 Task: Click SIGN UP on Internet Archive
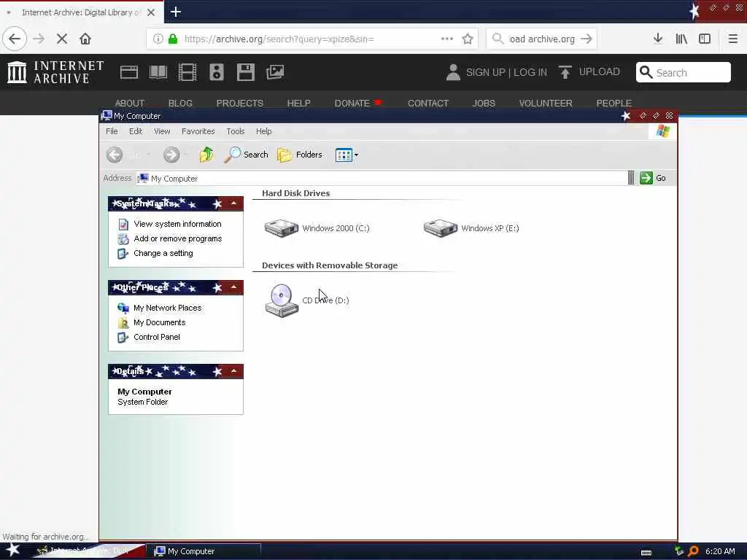click(x=485, y=72)
